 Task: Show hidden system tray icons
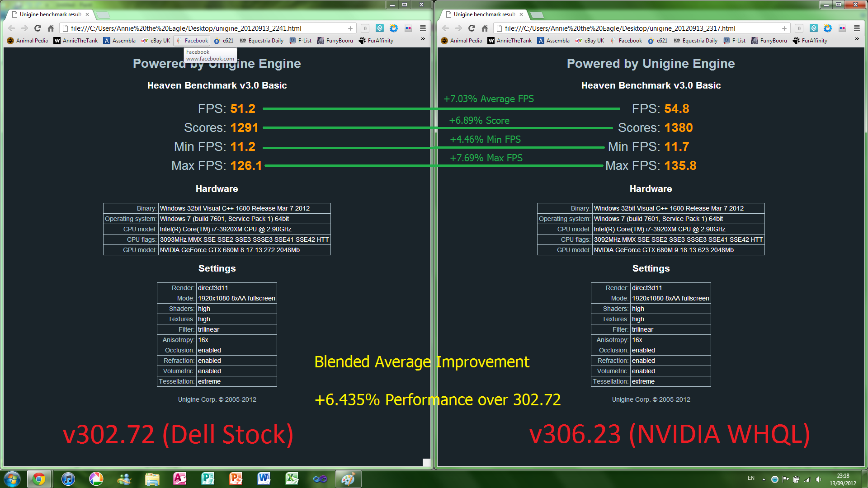[x=764, y=479]
